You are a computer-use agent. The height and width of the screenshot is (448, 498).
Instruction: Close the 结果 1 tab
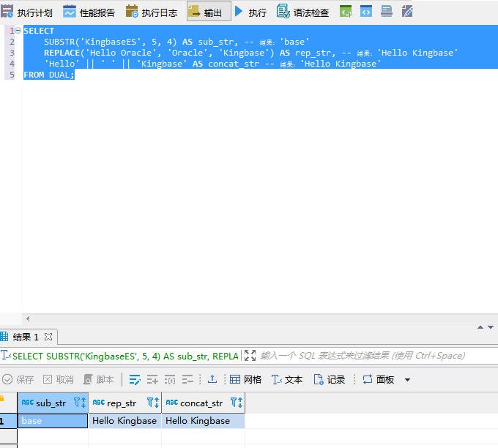tap(48, 337)
